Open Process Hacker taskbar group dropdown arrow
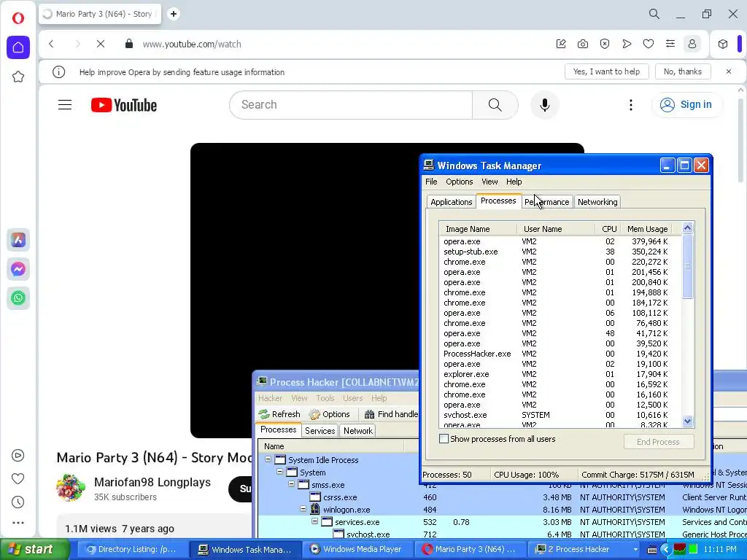Screen dimensions: 747x560 pos(635,550)
